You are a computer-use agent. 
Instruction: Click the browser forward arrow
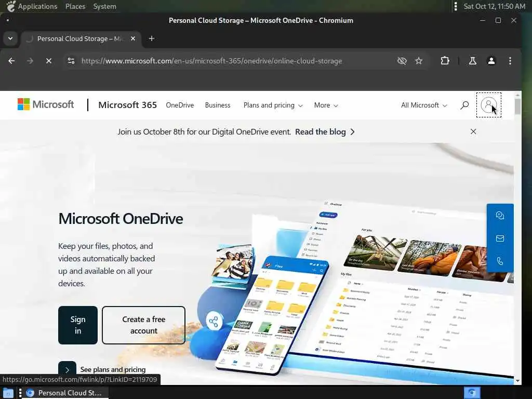tap(30, 61)
